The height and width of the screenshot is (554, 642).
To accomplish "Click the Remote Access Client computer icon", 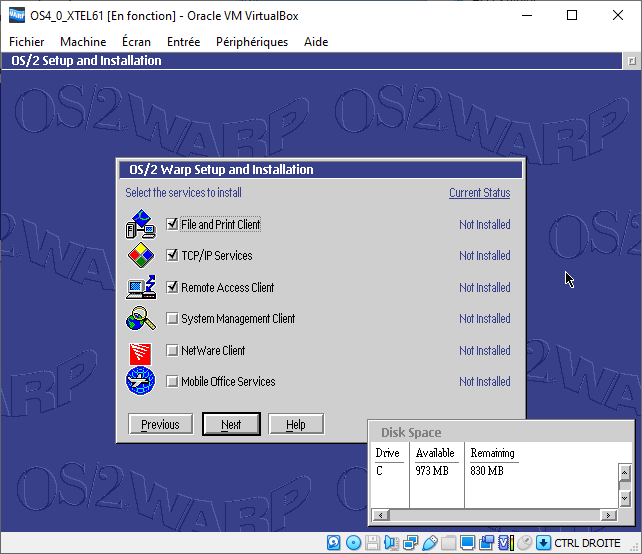I will (x=140, y=288).
